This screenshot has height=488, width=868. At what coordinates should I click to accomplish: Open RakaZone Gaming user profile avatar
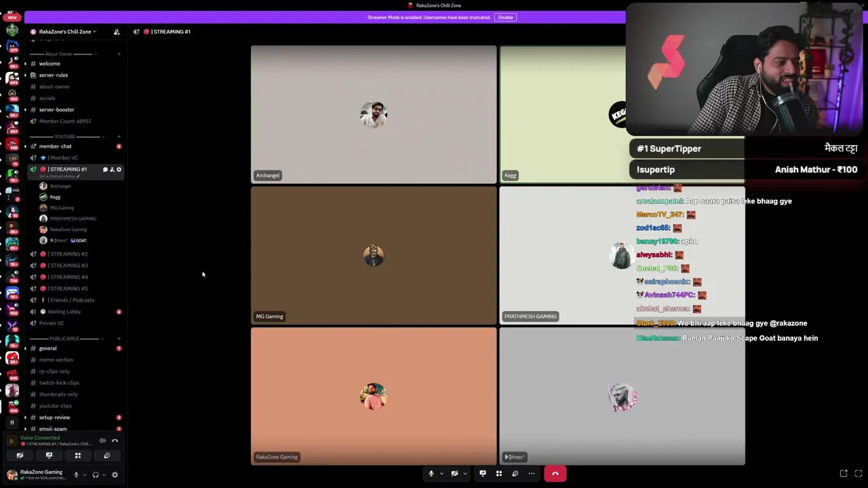pos(12,475)
